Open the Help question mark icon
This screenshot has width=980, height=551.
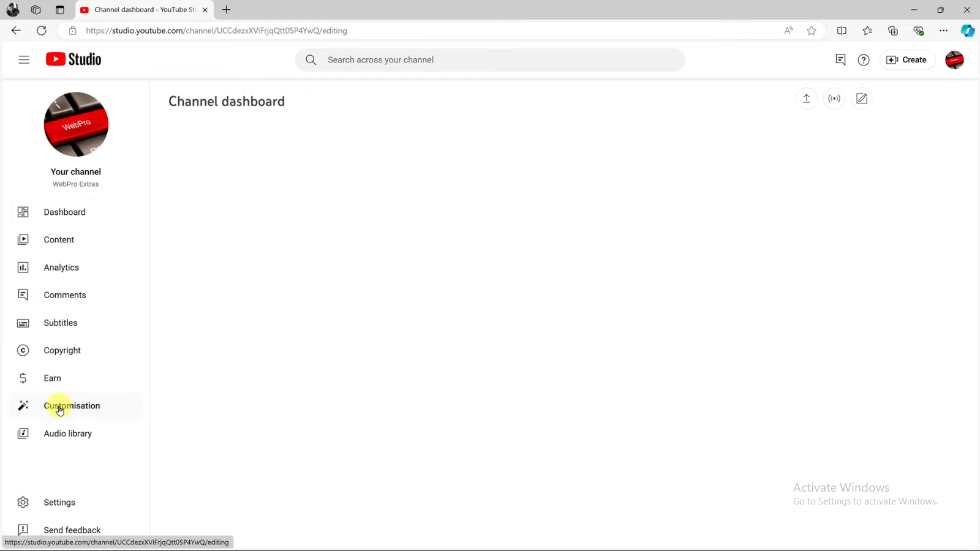tap(864, 60)
